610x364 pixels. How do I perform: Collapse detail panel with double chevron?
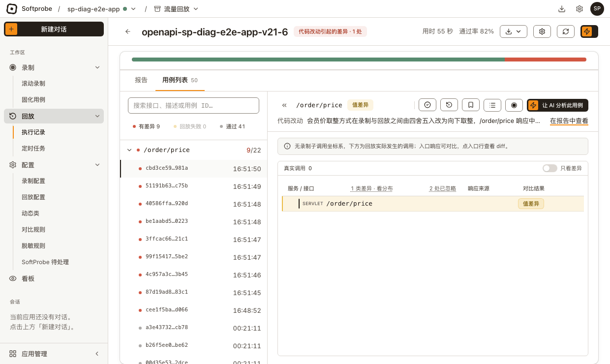284,105
